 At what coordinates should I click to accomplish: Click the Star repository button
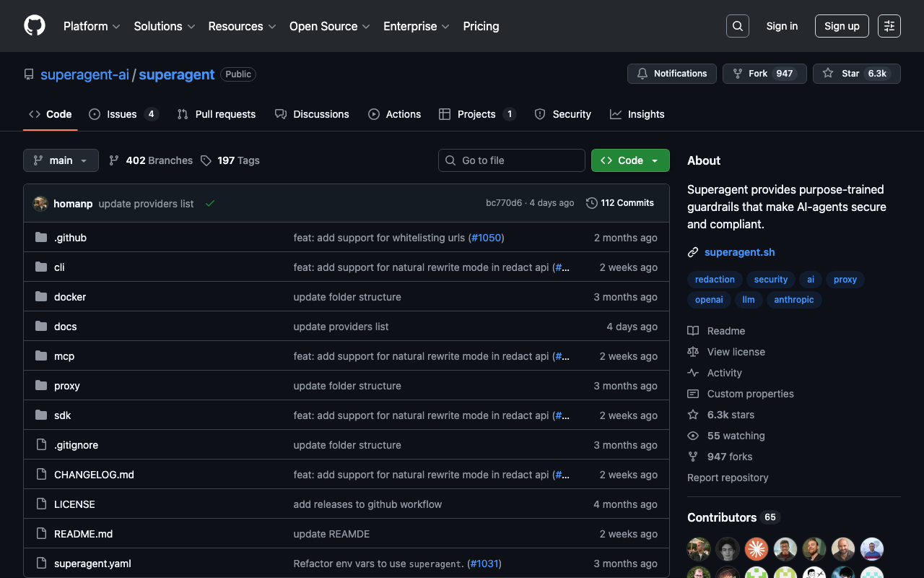pos(856,74)
